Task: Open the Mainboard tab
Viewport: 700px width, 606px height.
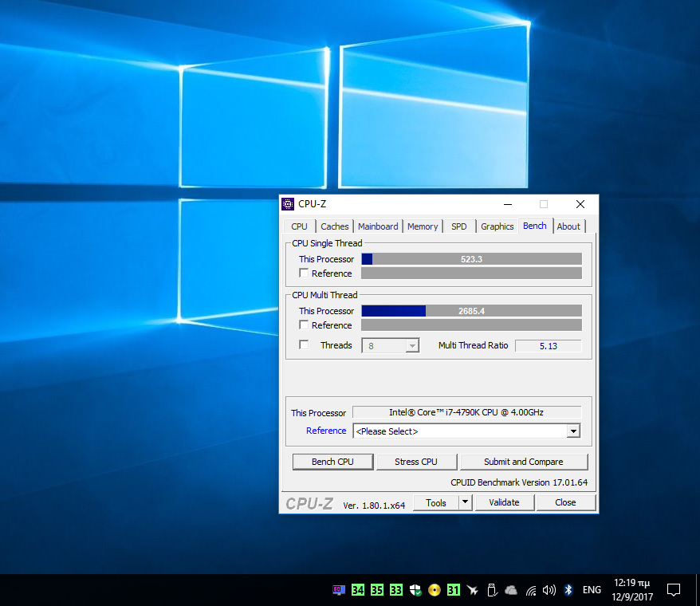Action: pos(378,226)
